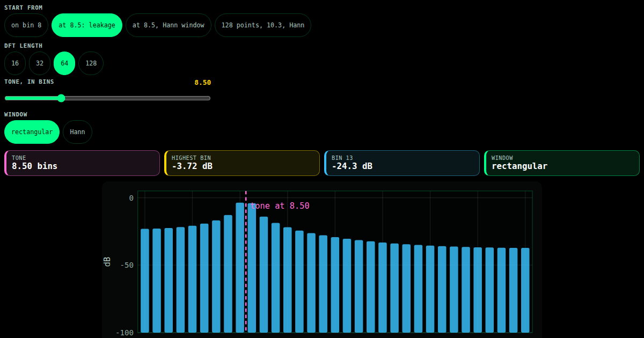The height and width of the screenshot is (338, 644).
Task: Click the HIGHEST BIN -3.72 dB card
Action: click(242, 163)
